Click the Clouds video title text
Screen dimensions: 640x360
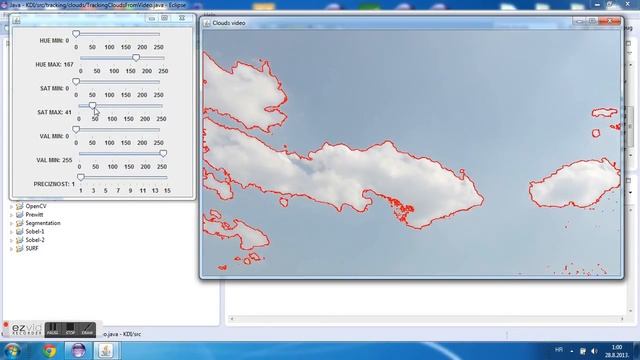pos(229,23)
